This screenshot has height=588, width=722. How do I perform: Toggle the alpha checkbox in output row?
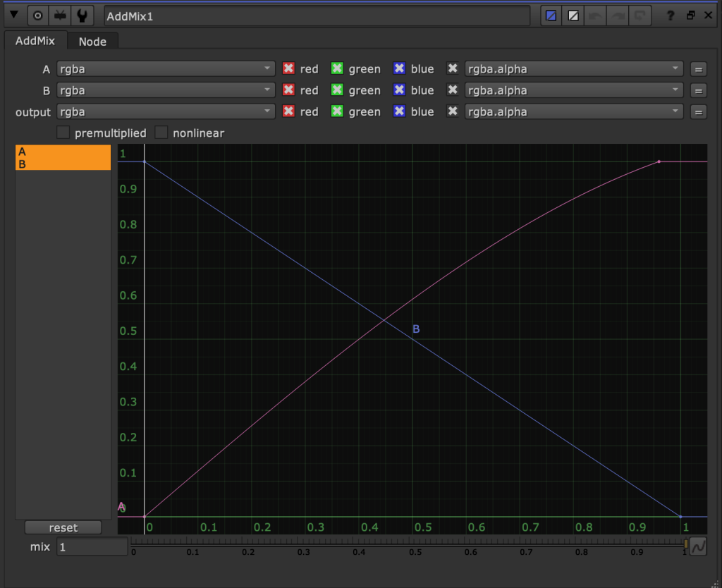(x=453, y=111)
